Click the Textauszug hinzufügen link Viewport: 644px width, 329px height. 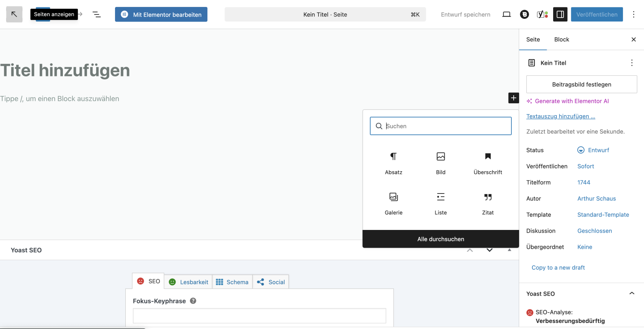point(561,116)
